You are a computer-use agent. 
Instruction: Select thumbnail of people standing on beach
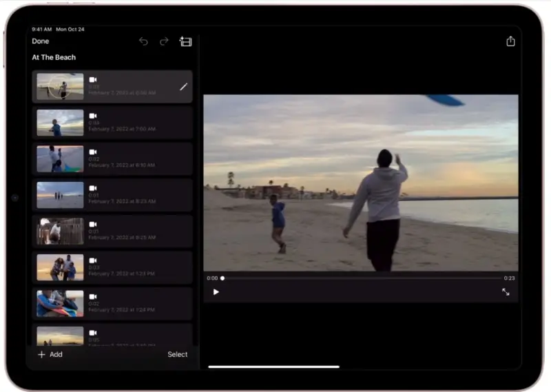(60, 195)
